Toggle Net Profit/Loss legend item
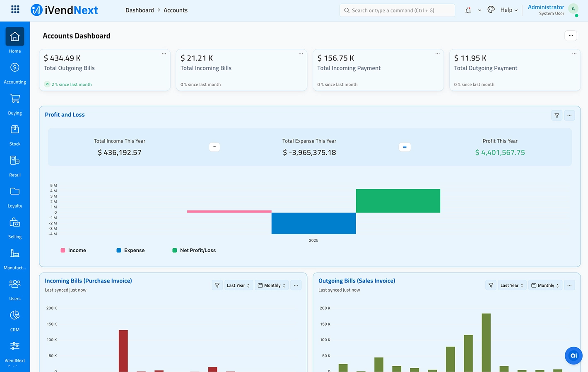 point(194,251)
